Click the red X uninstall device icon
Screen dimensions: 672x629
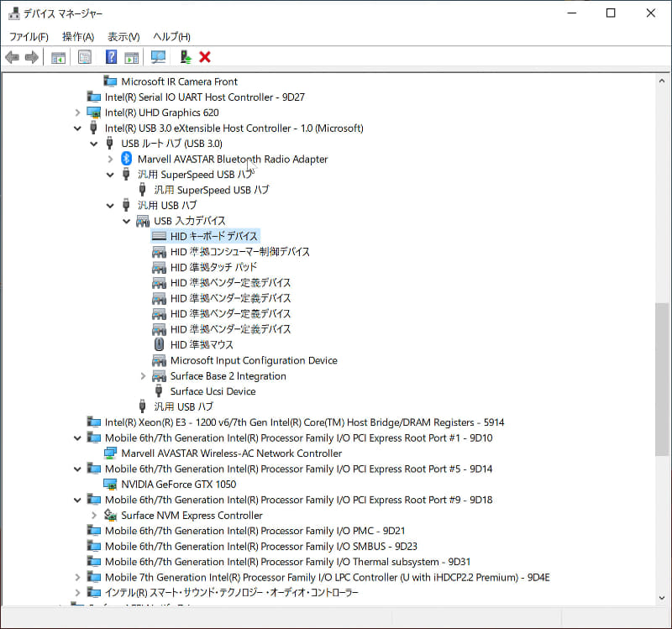click(205, 57)
